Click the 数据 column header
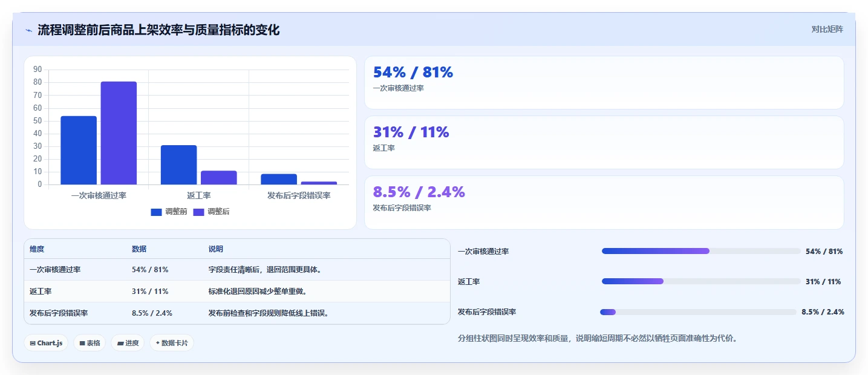This screenshot has width=868, height=375. point(139,249)
